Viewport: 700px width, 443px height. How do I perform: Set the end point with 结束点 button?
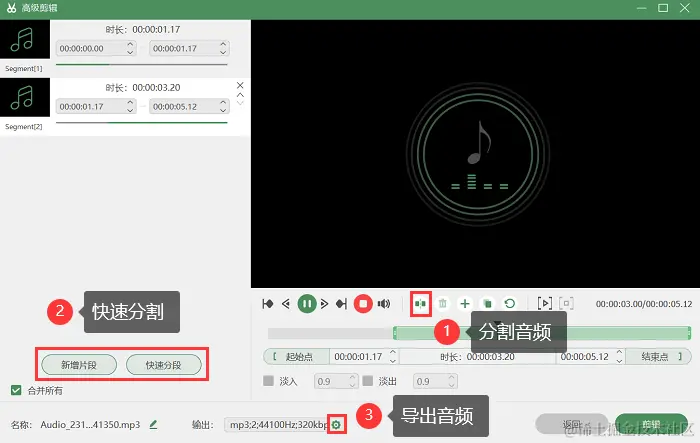click(658, 356)
